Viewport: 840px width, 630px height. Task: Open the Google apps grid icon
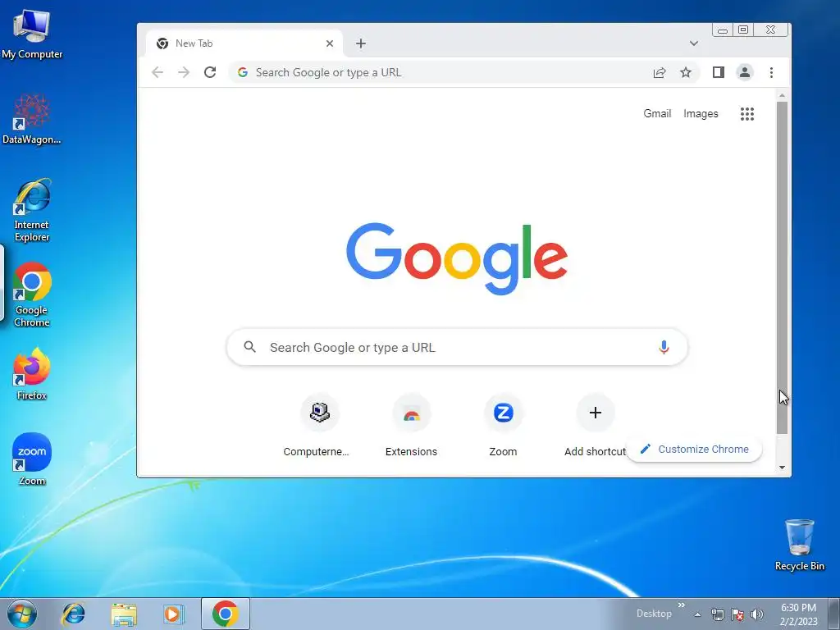747,113
